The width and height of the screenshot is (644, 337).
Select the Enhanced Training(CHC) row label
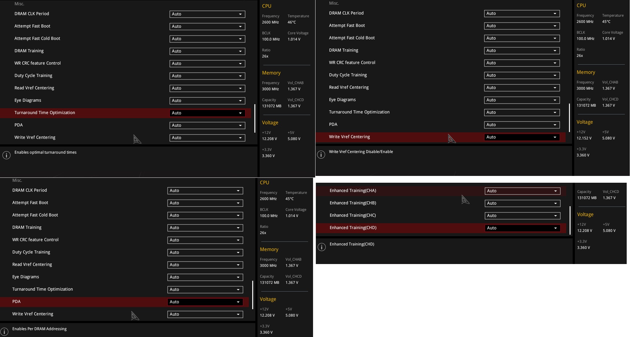click(353, 215)
